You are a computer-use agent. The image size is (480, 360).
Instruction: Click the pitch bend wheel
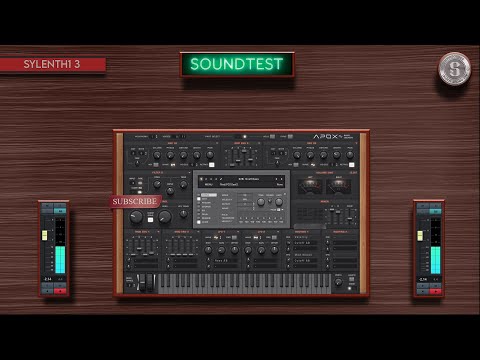coord(142,282)
